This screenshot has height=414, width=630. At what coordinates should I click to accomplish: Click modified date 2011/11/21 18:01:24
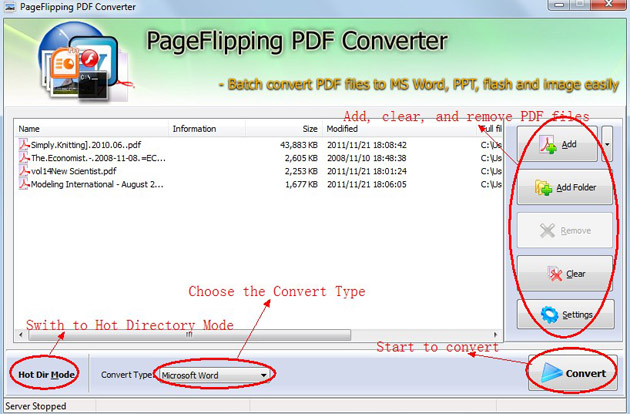click(x=366, y=171)
